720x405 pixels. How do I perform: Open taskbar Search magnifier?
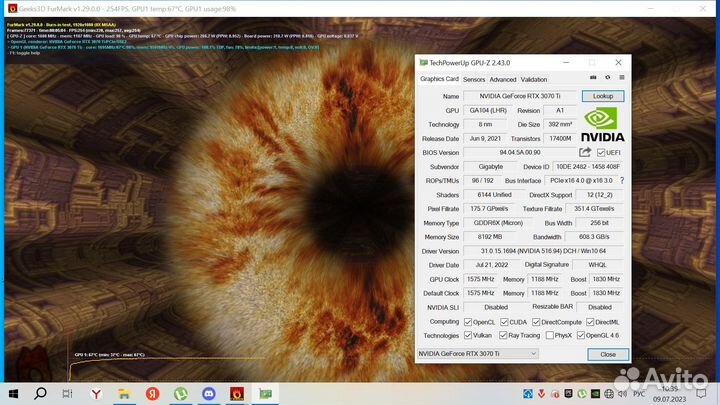click(40, 394)
